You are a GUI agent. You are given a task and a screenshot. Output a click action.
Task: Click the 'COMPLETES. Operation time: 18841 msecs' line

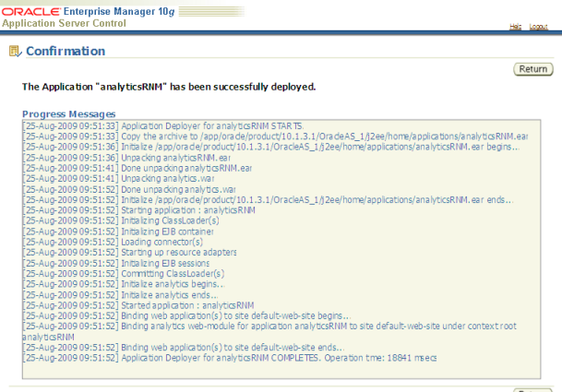tap(230, 358)
